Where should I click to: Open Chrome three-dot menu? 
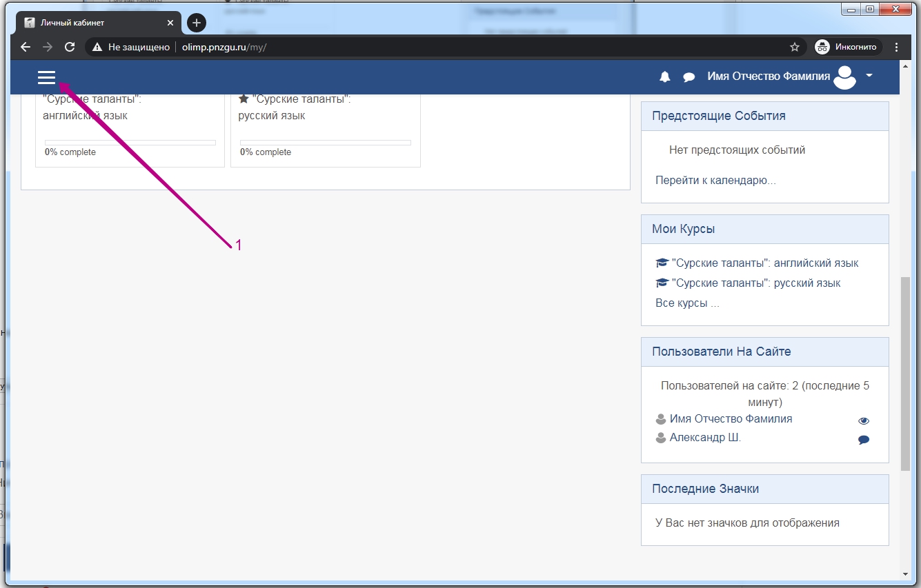pyautogui.click(x=897, y=47)
